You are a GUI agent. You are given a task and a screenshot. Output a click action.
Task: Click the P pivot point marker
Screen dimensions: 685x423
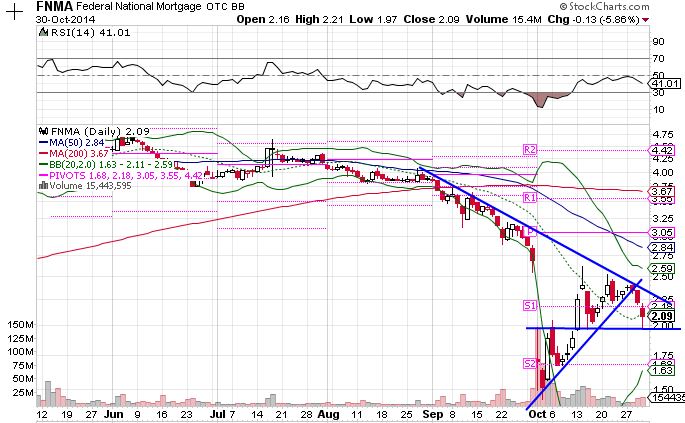click(x=531, y=231)
